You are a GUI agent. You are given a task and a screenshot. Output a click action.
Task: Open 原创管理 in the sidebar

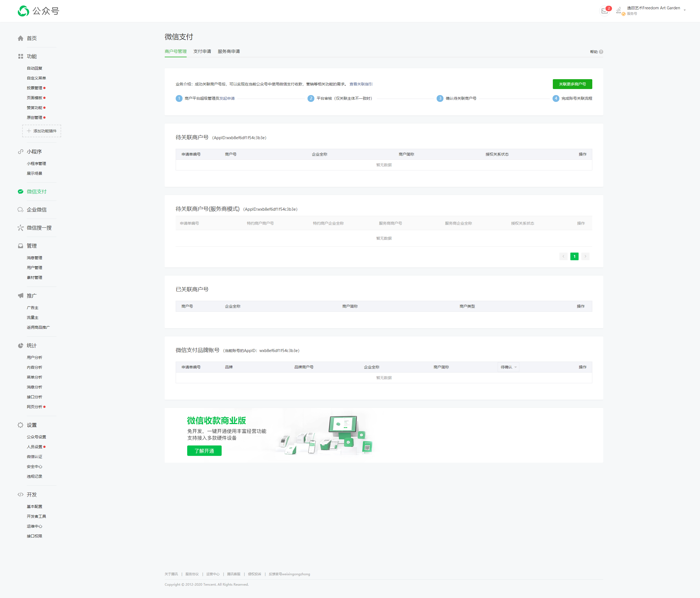(35, 118)
